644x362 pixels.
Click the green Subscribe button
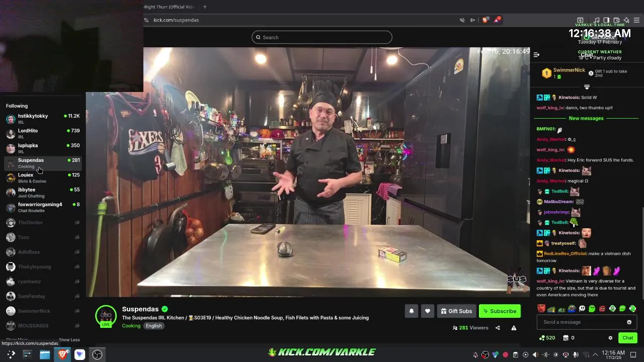pyautogui.click(x=500, y=311)
